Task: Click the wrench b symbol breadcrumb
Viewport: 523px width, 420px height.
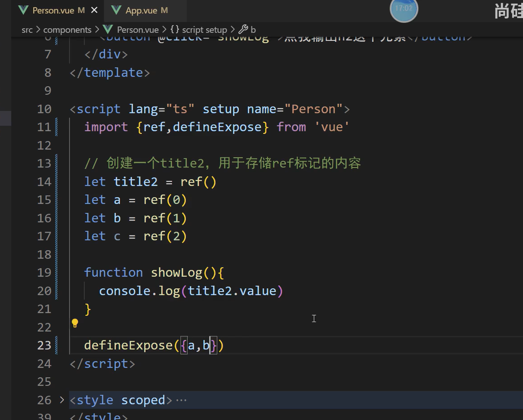Action: [x=247, y=30]
